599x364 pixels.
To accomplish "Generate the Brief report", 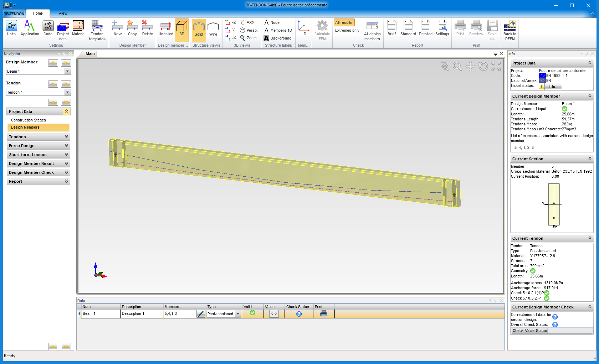I will pyautogui.click(x=391, y=28).
